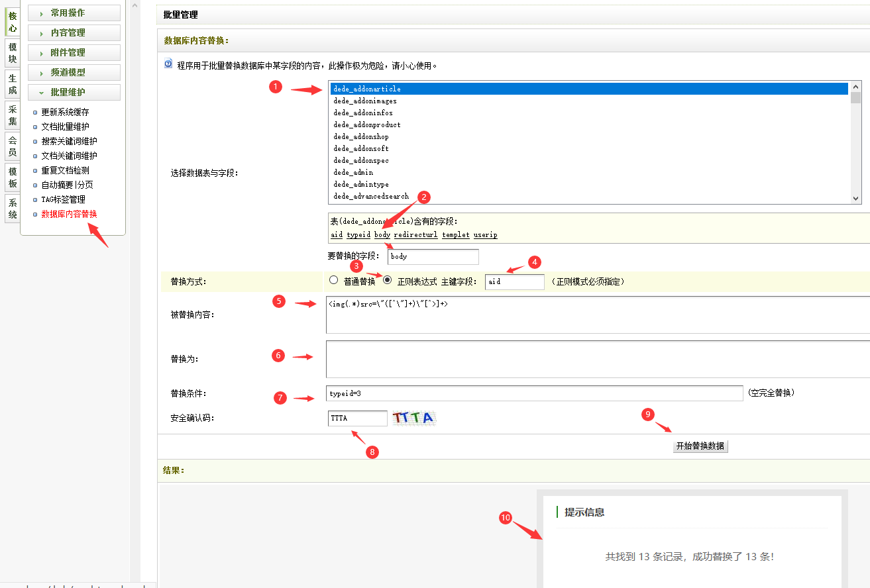Switch to the 模板 sidebar tab
This screenshot has width=870, height=588.
click(11, 177)
